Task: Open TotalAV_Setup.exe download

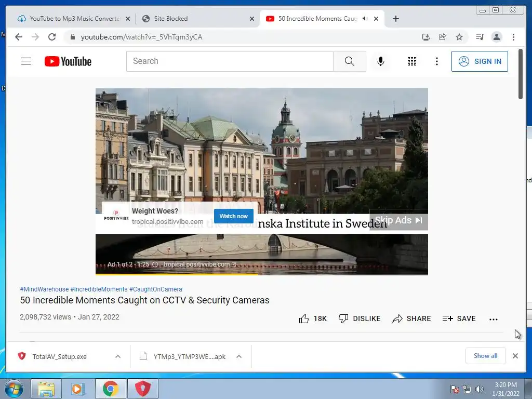Action: tap(60, 356)
